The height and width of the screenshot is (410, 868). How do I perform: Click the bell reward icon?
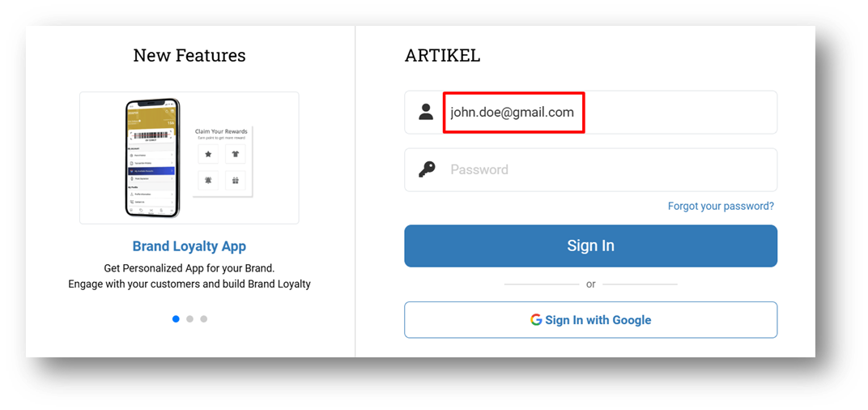(x=208, y=181)
